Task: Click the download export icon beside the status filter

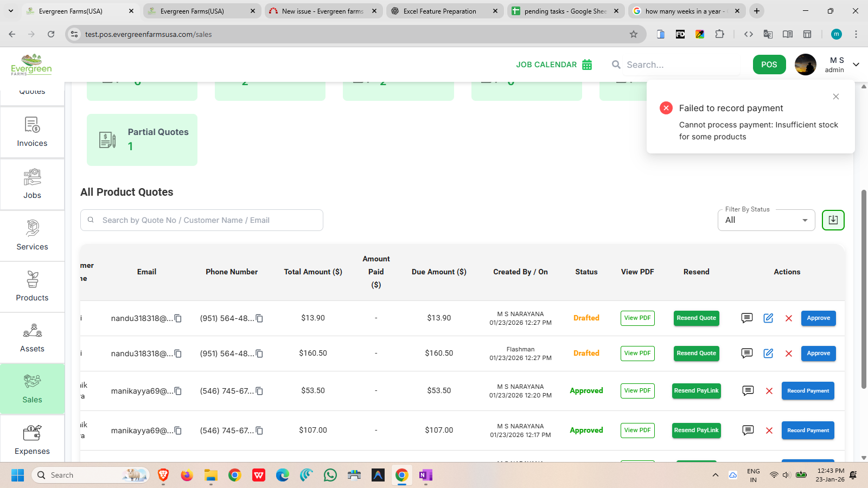Action: 833,220
